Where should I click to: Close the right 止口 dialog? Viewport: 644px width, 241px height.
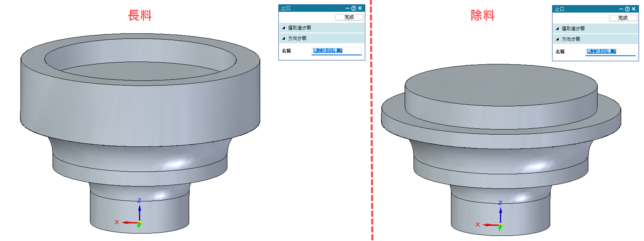(x=634, y=9)
